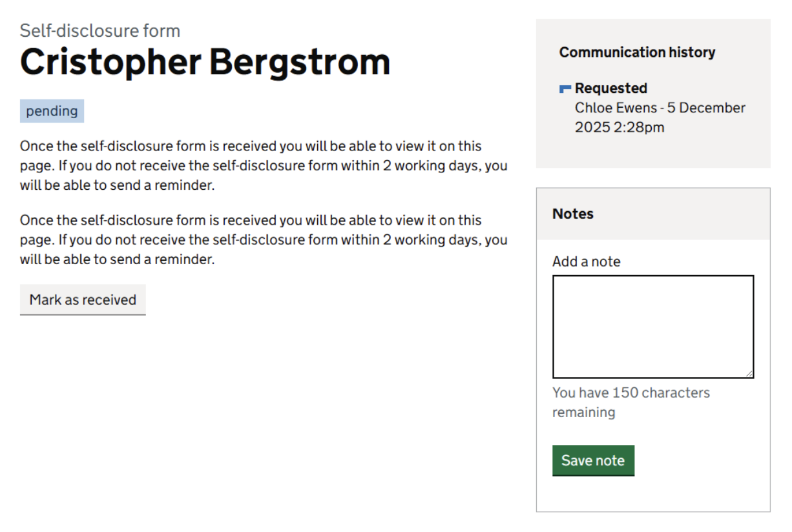Click the Add a note label
The width and height of the screenshot is (792, 532).
point(586,261)
